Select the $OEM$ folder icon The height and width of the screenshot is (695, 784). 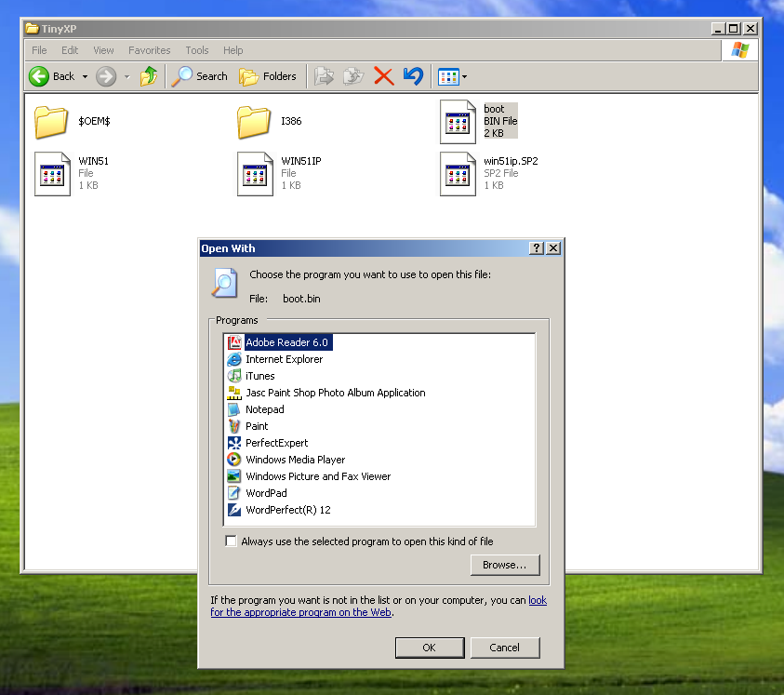(51, 122)
